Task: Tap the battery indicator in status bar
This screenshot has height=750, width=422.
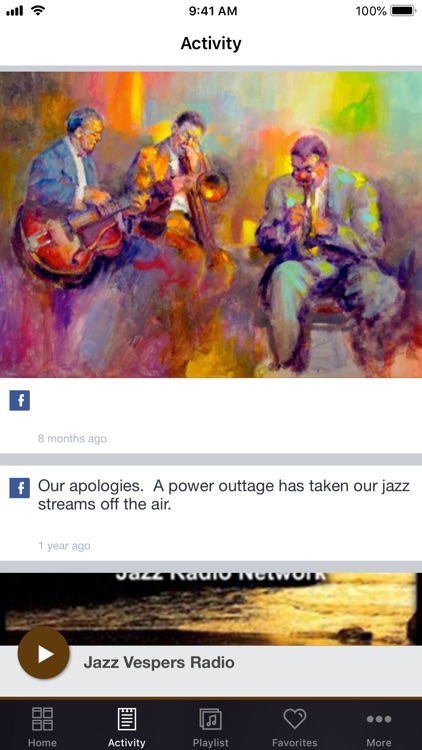Action: [x=403, y=11]
